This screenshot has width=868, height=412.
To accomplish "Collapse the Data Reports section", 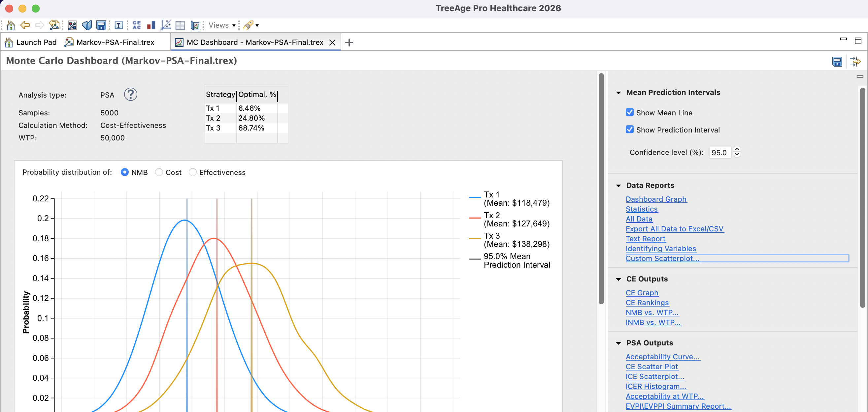I will tap(618, 186).
